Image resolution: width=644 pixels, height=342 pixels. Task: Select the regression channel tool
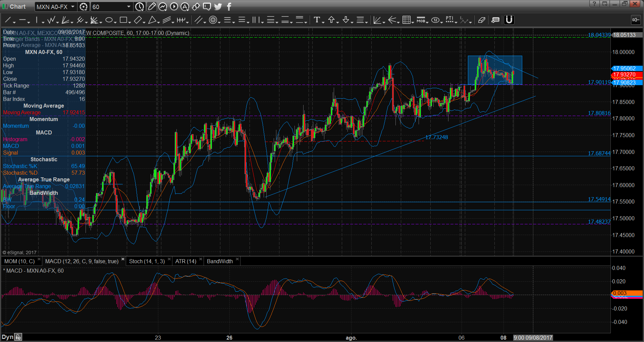(167, 20)
